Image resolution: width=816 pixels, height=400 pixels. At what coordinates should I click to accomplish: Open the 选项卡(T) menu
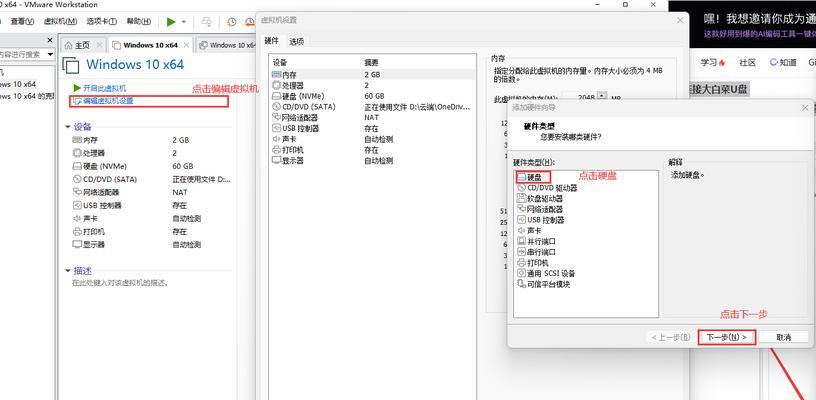click(x=102, y=22)
